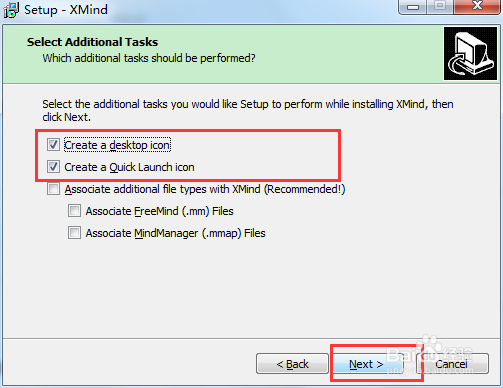
Task: Proceed by clicking the Next button
Action: point(366,364)
